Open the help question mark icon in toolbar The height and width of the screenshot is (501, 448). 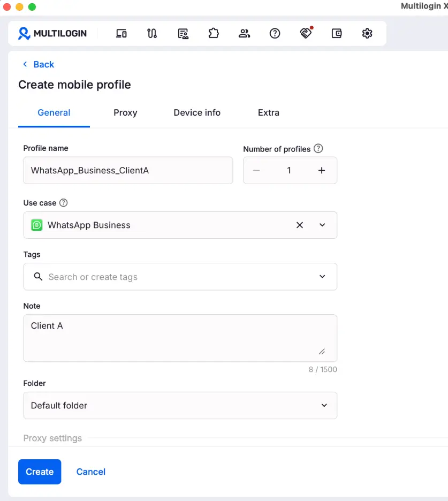tap(275, 33)
